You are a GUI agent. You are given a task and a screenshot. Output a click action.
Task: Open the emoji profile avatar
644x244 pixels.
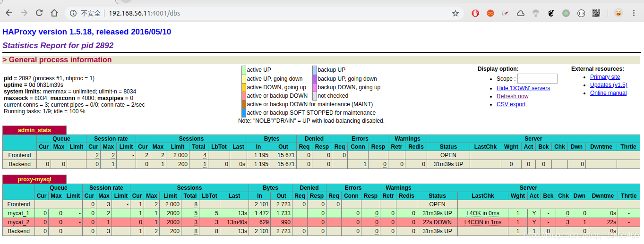point(618,13)
